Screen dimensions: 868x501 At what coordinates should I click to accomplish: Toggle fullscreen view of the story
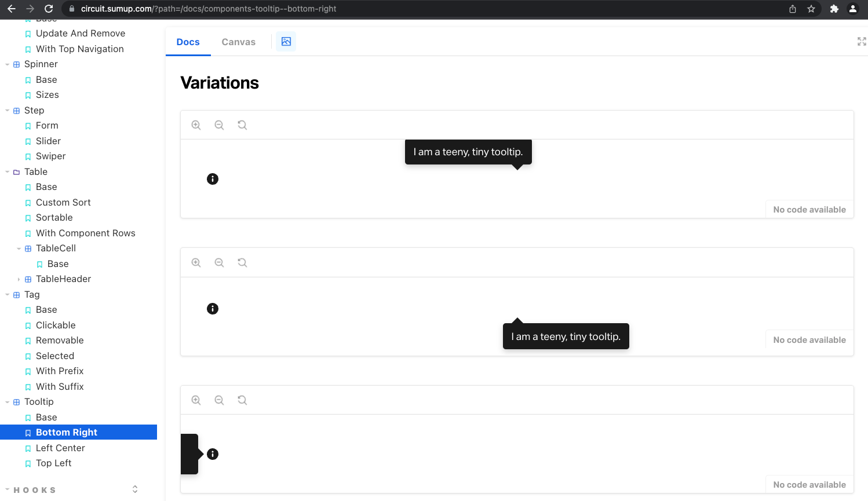(862, 41)
